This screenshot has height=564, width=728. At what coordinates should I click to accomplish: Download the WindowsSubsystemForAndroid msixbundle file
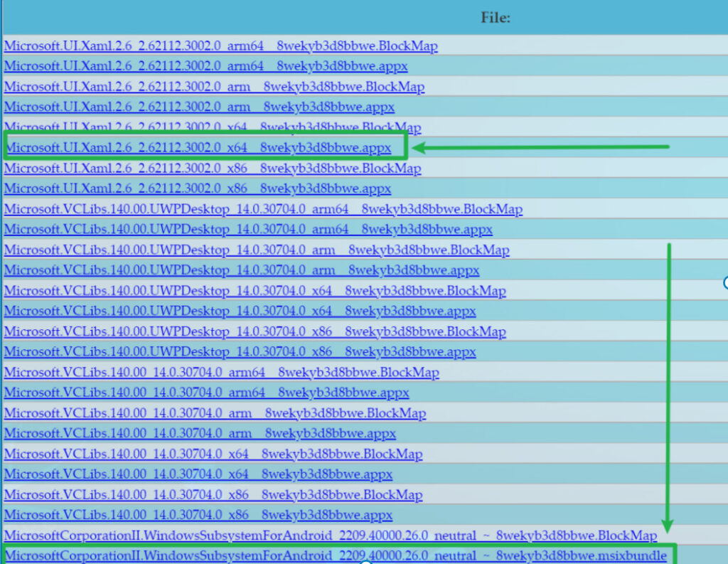point(336,555)
